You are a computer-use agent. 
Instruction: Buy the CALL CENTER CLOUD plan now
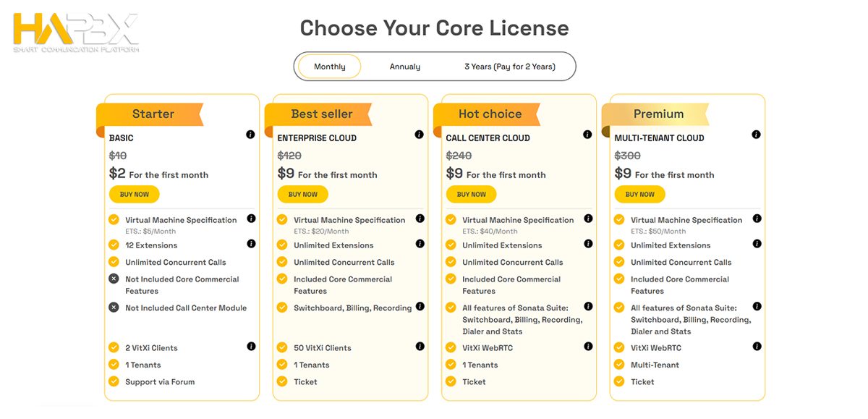(472, 194)
